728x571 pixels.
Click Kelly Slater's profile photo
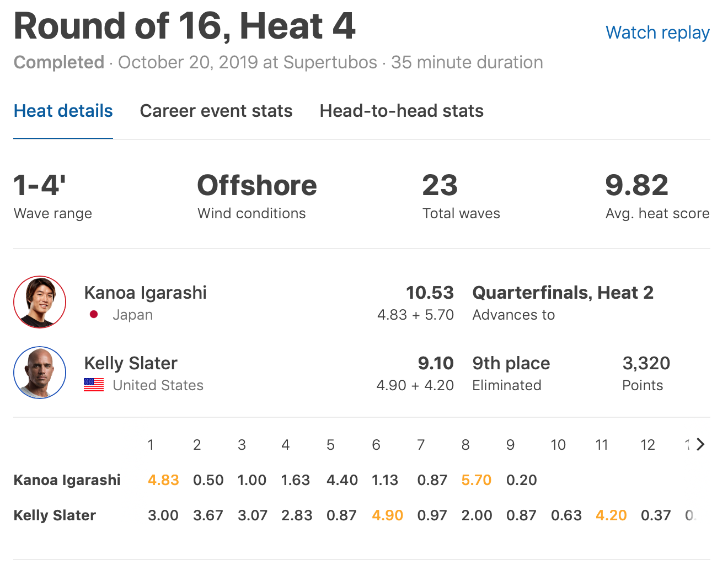point(40,373)
